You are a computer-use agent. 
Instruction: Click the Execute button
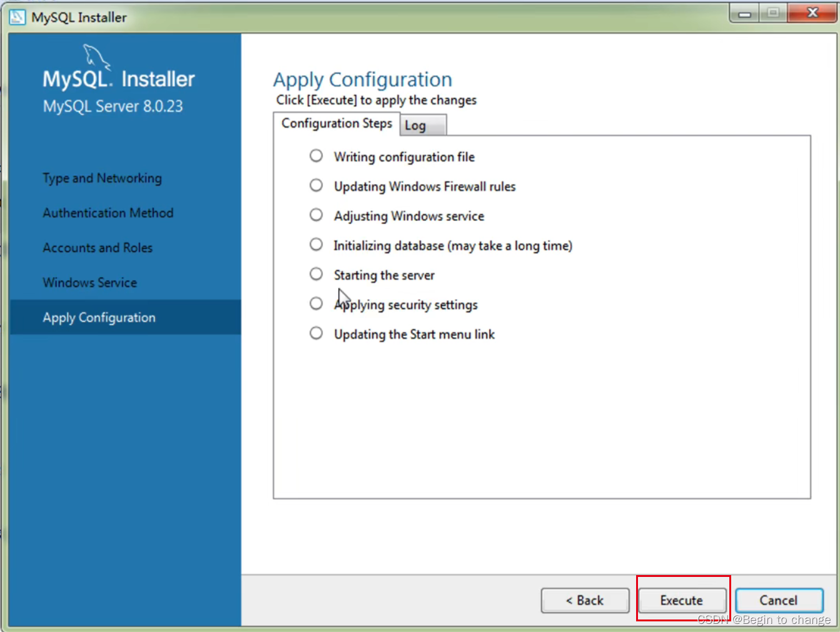tap(682, 600)
